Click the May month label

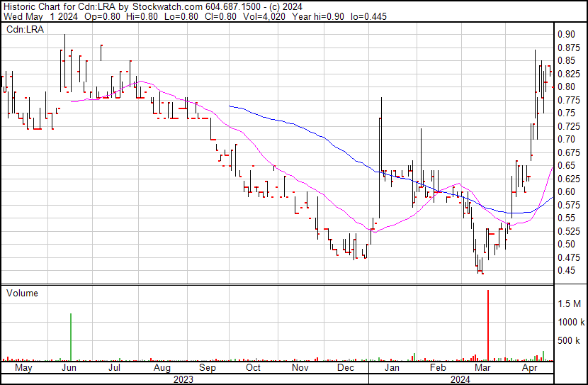tap(23, 368)
